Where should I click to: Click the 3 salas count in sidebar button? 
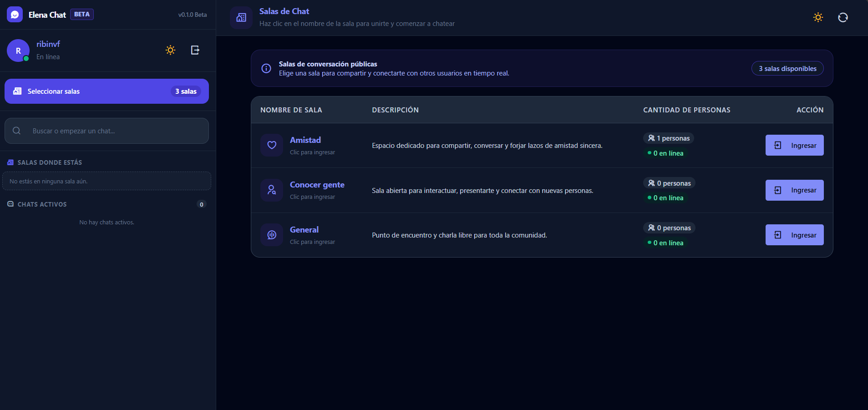tap(186, 91)
